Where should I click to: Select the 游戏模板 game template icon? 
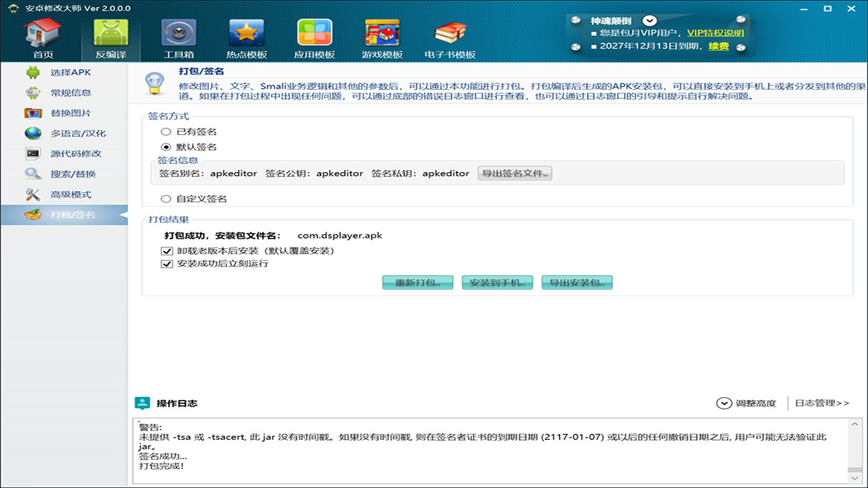[382, 33]
